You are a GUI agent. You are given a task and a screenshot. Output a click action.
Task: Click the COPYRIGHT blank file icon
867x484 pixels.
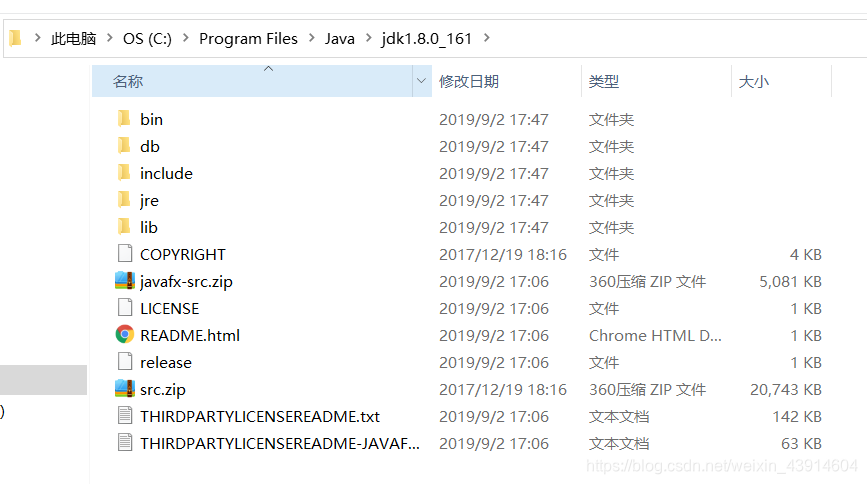point(125,253)
